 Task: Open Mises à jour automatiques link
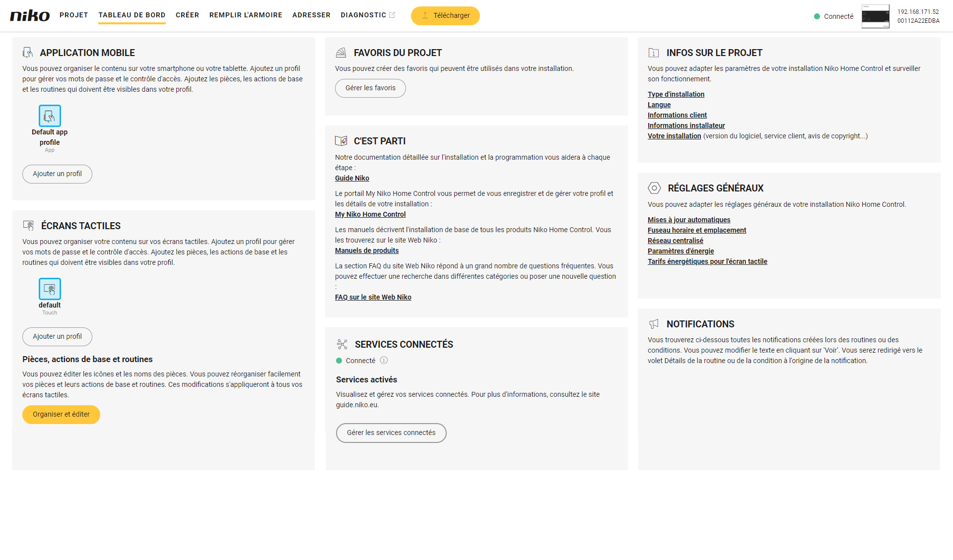coord(689,220)
